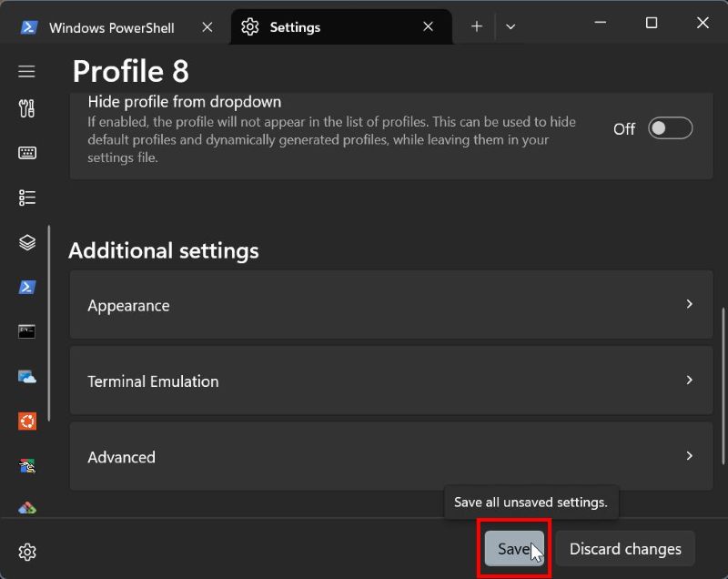Select the Command Prompt profile icon
Image resolution: width=728 pixels, height=579 pixels.
[x=27, y=331]
